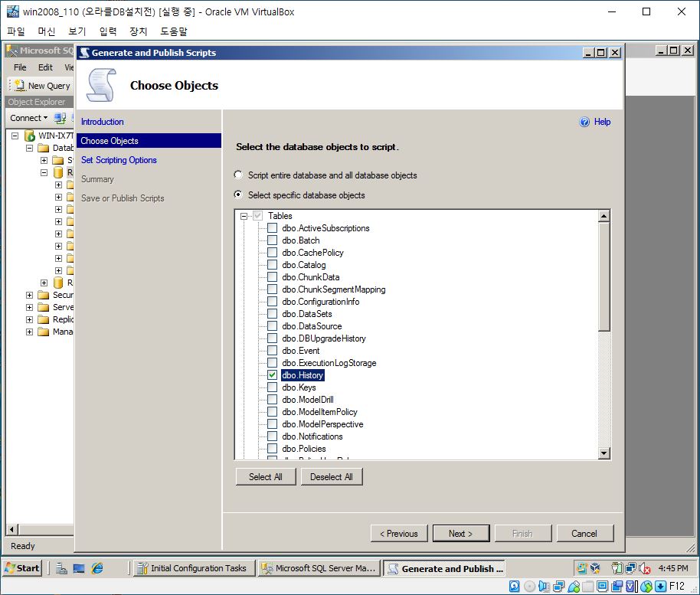Click the network connection tray icon
The height and width of the screenshot is (595, 700).
[631, 568]
